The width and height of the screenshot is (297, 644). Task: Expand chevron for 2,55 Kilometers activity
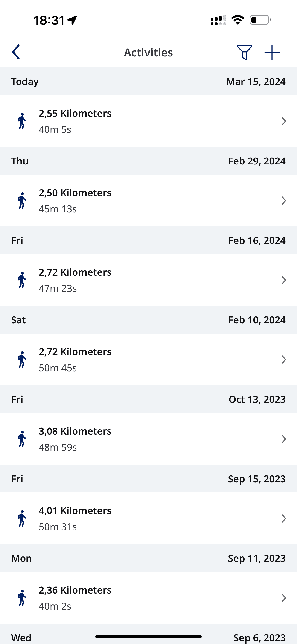pos(284,121)
